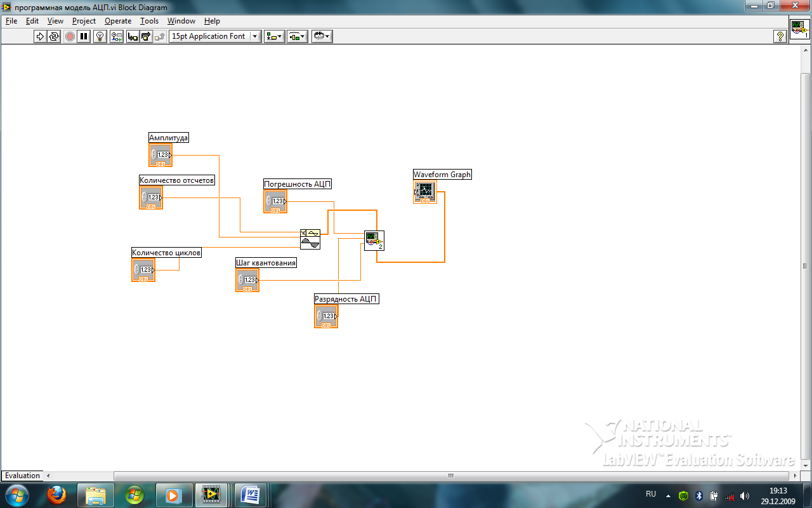This screenshot has height=508, width=812.
Task: Open Firefox from the taskbar
Action: [x=56, y=495]
